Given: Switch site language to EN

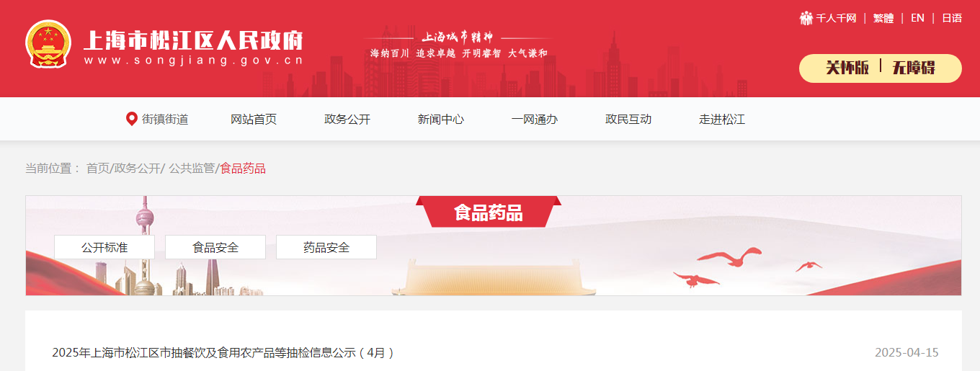Looking at the screenshot, I should click(x=917, y=18).
